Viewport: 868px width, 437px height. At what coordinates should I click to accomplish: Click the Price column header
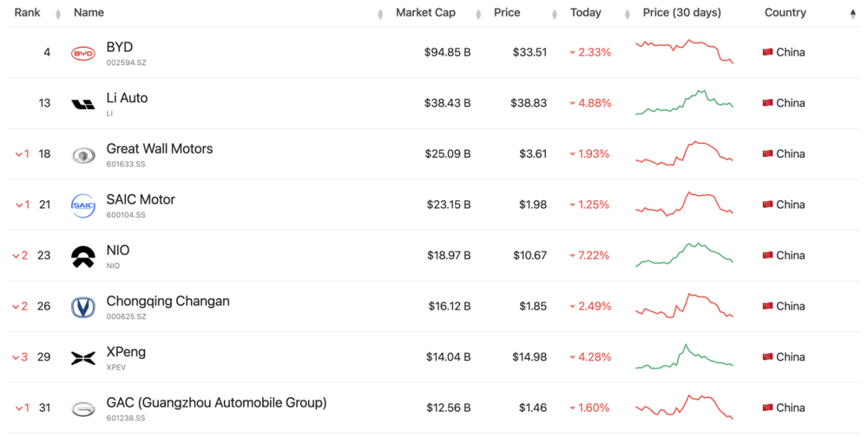click(507, 13)
